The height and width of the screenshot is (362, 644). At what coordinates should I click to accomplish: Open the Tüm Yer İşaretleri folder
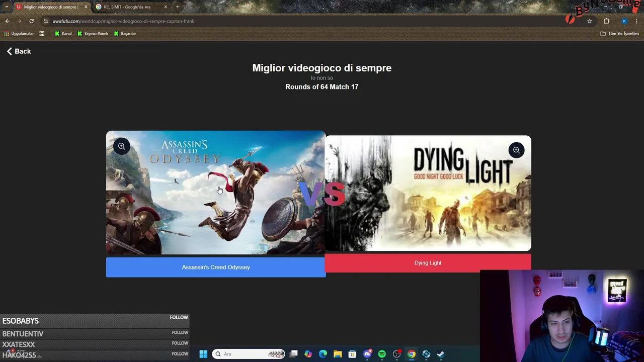point(619,33)
